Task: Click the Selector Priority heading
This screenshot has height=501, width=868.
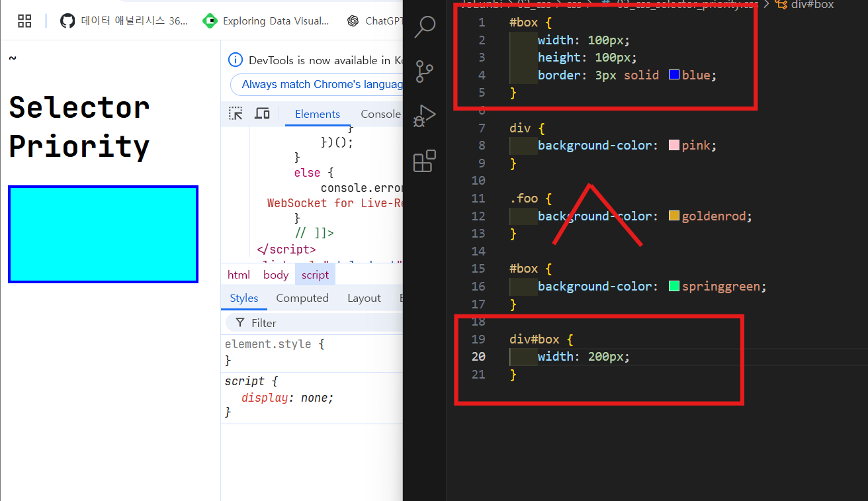Action: pyautogui.click(x=79, y=126)
